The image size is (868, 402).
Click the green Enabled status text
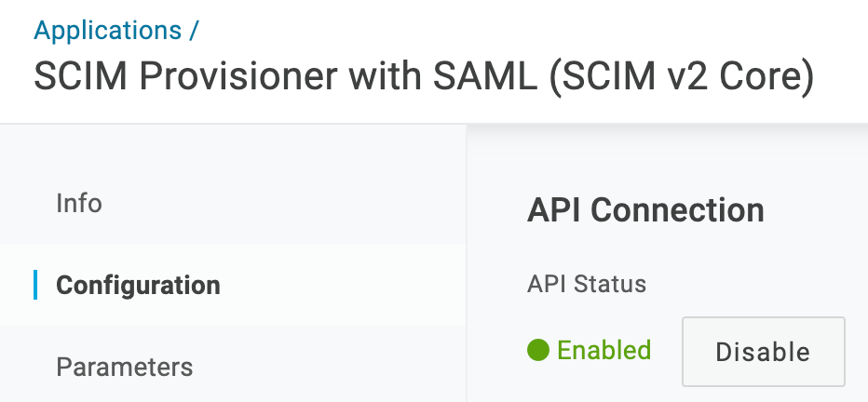point(604,350)
